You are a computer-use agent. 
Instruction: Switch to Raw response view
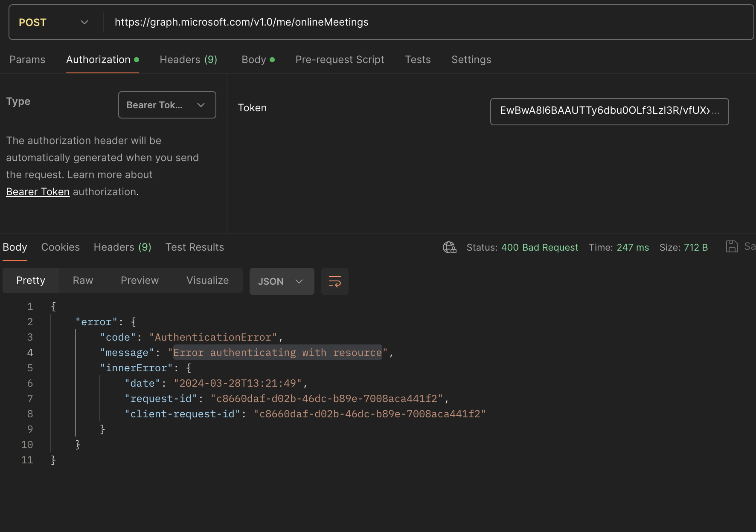click(82, 280)
